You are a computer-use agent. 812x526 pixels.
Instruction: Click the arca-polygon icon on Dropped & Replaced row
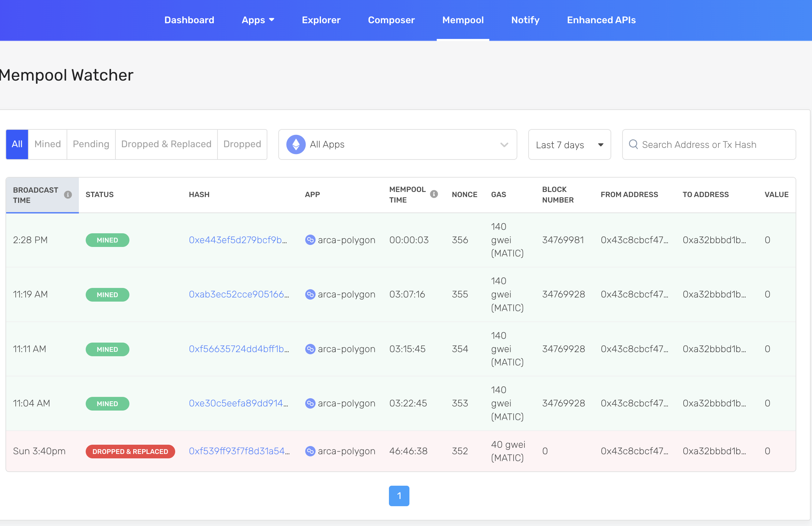(x=310, y=451)
